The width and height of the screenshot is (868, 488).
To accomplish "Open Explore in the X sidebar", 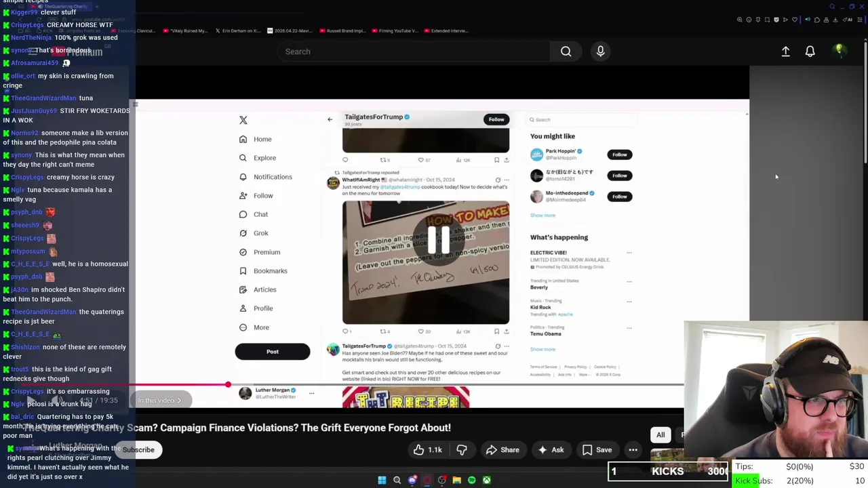I will (257, 158).
